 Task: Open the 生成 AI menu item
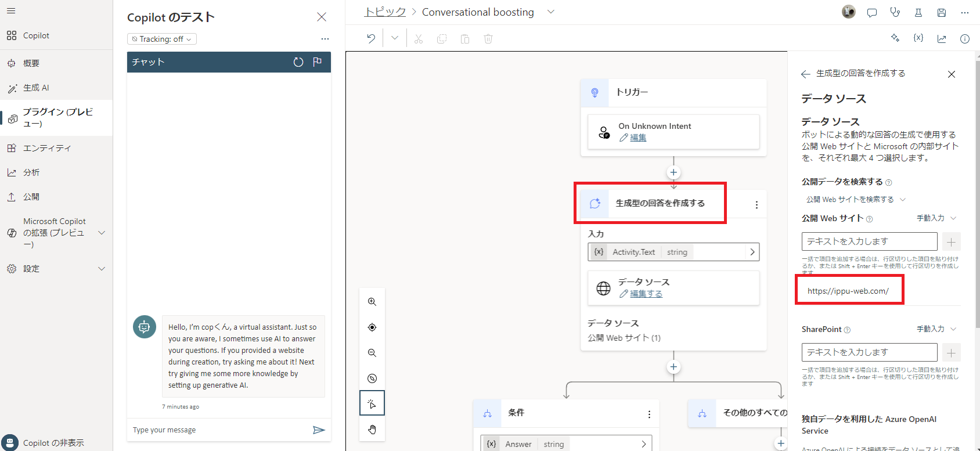36,88
